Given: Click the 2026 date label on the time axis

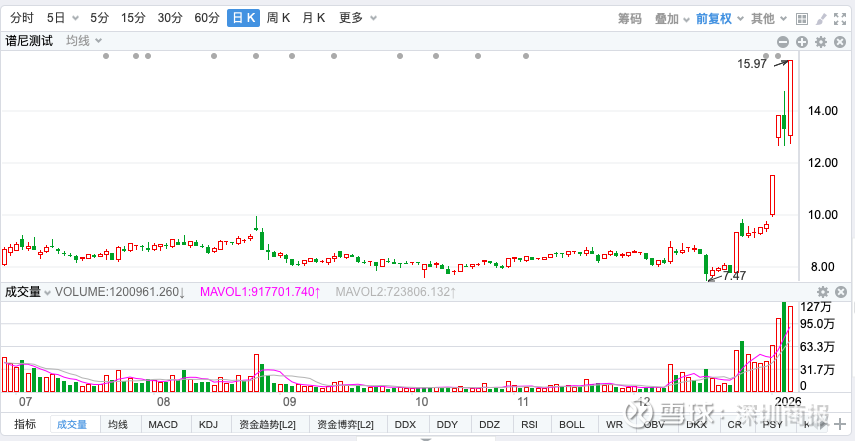Looking at the screenshot, I should [x=787, y=402].
